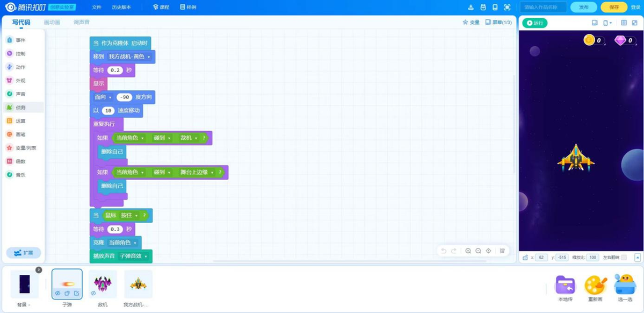Click the zoom out icon in workspace
Image resolution: width=644 pixels, height=313 pixels.
[478, 251]
